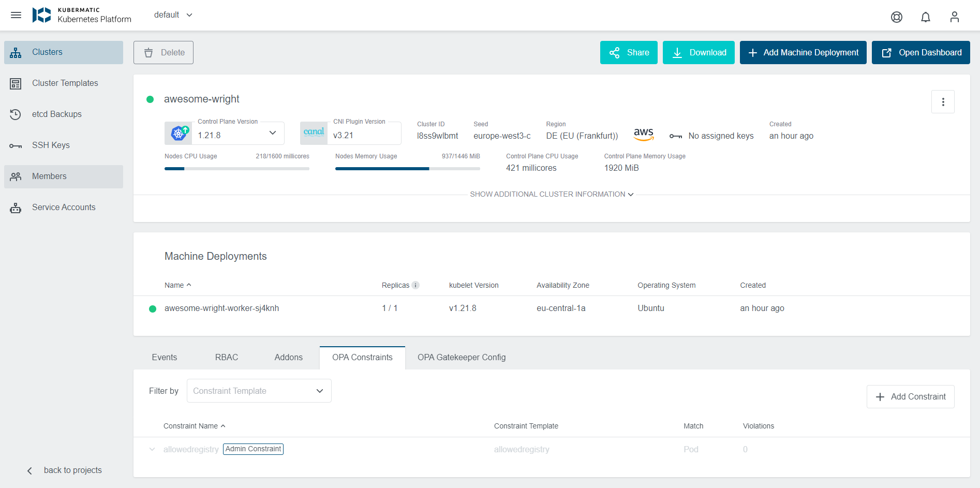Open the default project selector dropdown
This screenshot has width=980, height=488.
pos(173,15)
